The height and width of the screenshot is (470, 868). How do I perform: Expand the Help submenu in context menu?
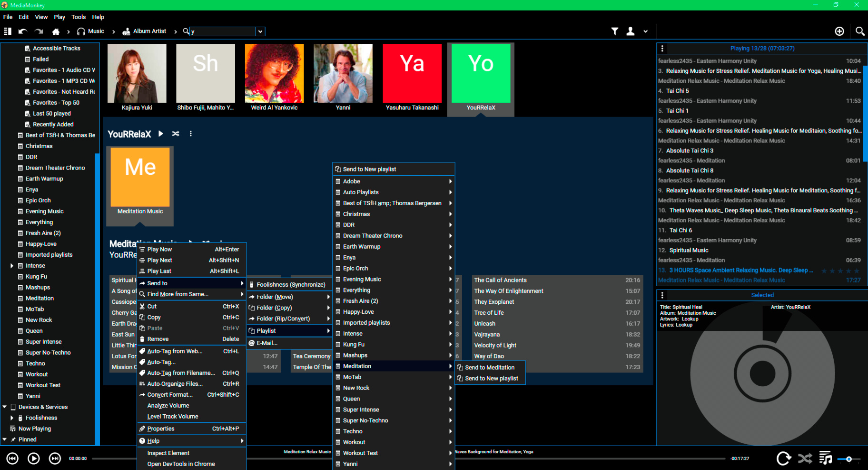pyautogui.click(x=192, y=441)
